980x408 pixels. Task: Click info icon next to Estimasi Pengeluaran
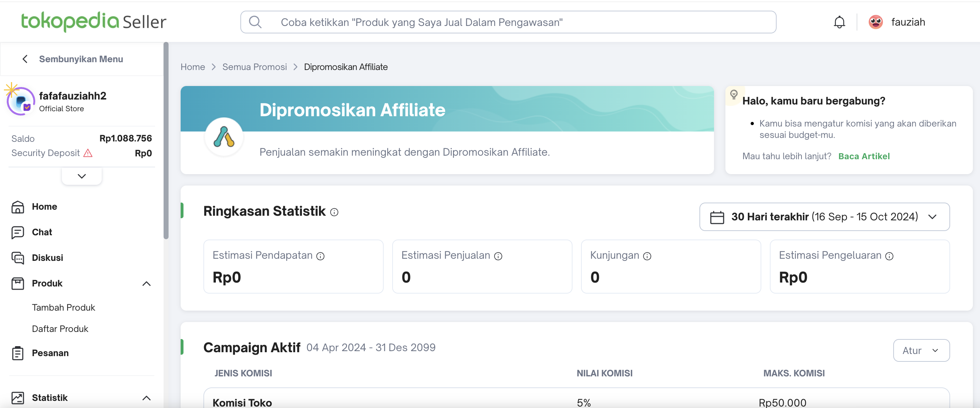point(889,256)
